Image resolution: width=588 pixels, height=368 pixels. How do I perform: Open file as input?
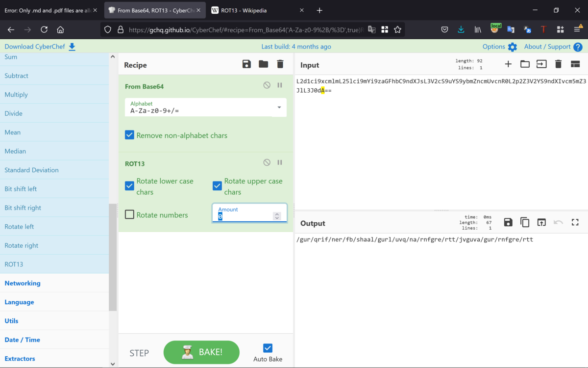pyautogui.click(x=541, y=64)
